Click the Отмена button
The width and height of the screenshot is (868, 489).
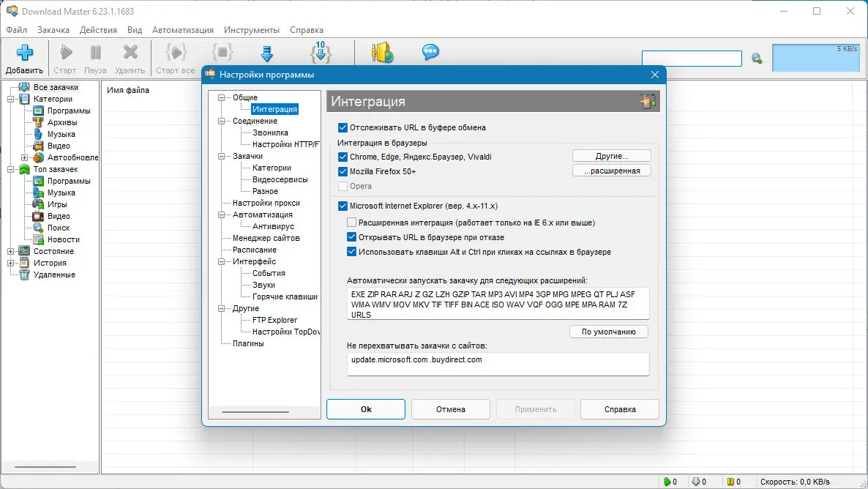[x=451, y=409]
